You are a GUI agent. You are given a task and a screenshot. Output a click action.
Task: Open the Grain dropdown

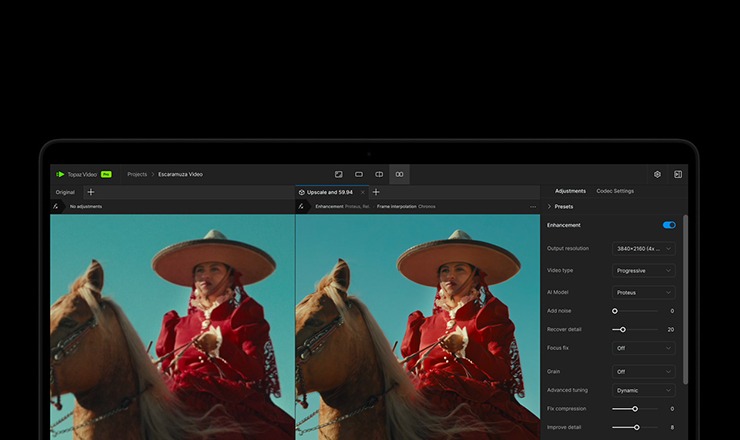[643, 372]
